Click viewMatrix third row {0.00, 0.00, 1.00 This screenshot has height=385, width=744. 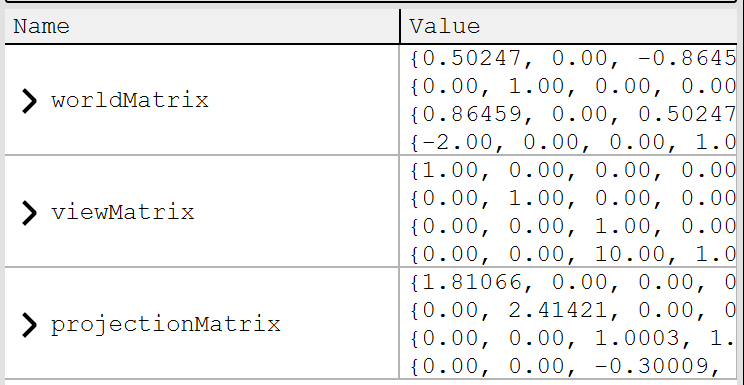click(x=573, y=227)
